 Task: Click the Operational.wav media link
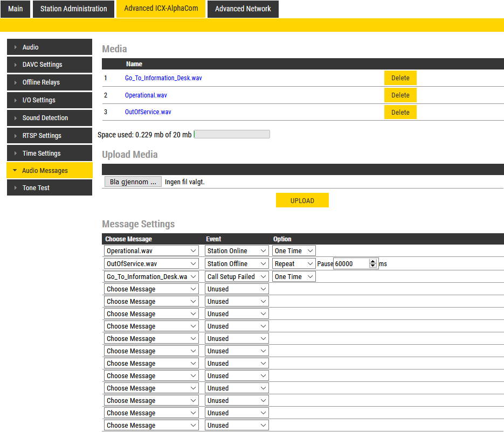pyautogui.click(x=146, y=95)
